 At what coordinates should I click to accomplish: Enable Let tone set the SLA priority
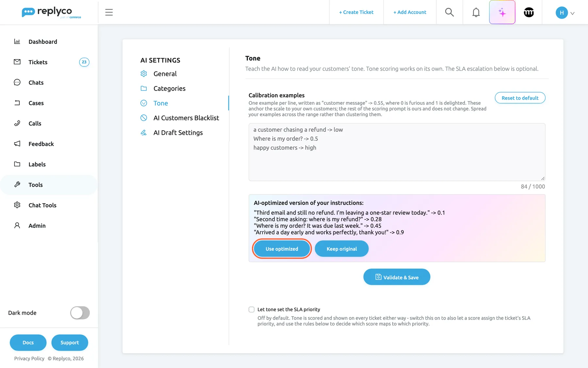[252, 309]
